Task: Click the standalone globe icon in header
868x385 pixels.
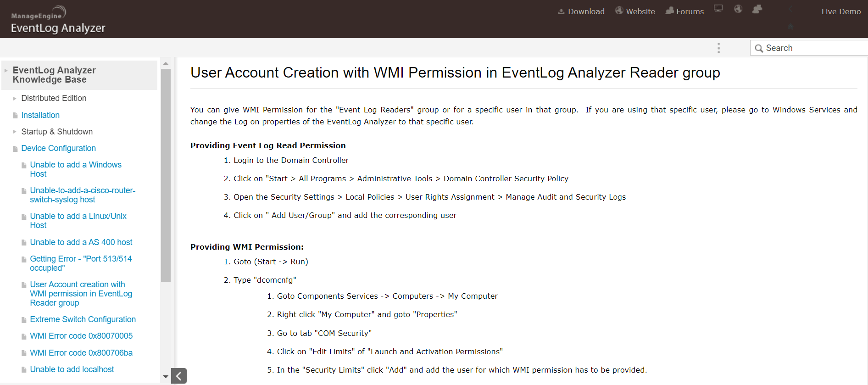Action: [738, 9]
